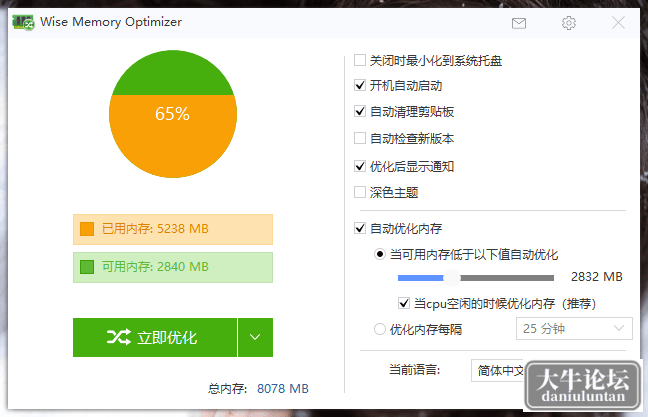Image resolution: width=648 pixels, height=417 pixels.
Task: Select 优化内存每隔 radio button
Action: coord(380,329)
